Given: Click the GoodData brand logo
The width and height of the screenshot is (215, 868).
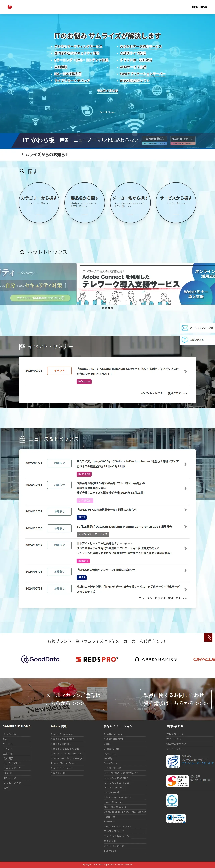Looking at the screenshot, I should (x=40, y=659).
